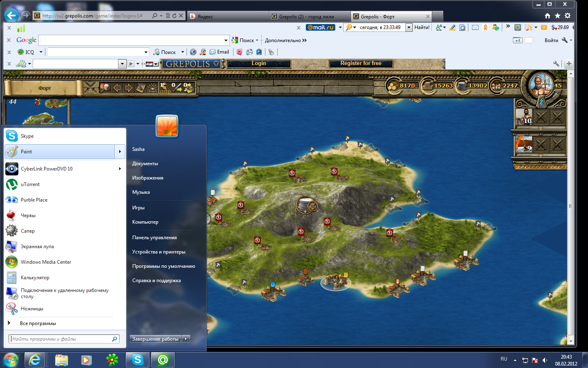Expand Все программы list
This screenshot has height=368, width=588.
pyautogui.click(x=38, y=323)
